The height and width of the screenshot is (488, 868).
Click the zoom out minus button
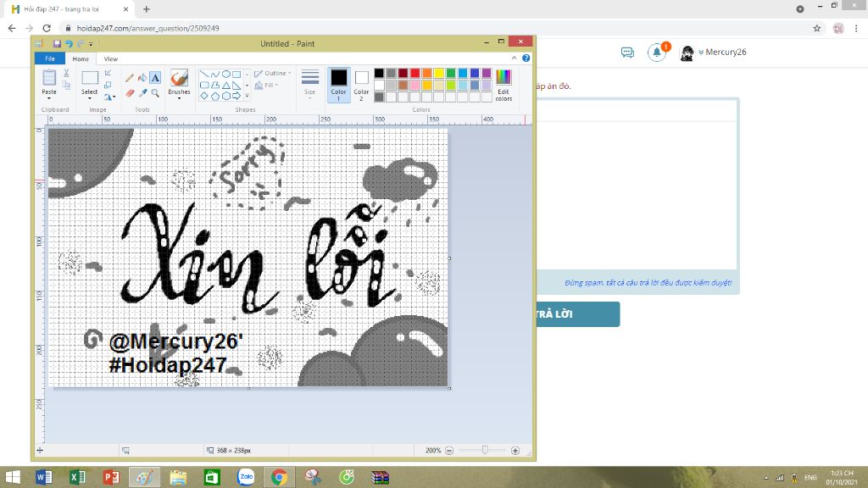tap(449, 451)
